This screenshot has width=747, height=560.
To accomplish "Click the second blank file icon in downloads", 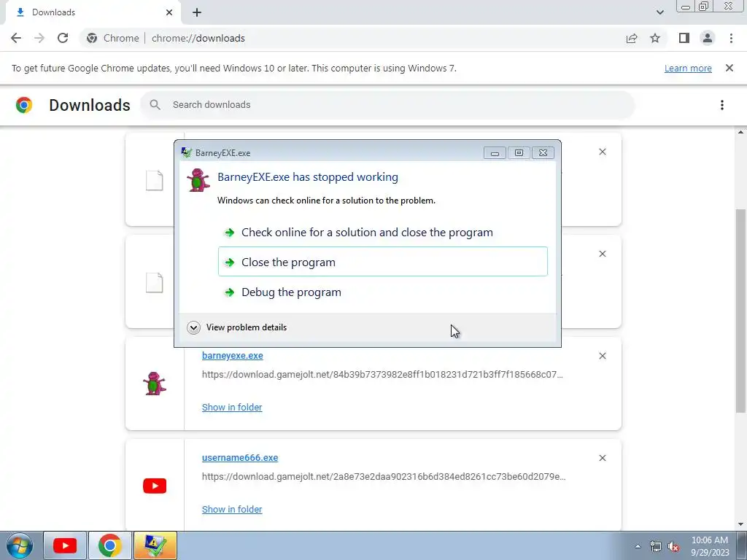I will [x=155, y=282].
